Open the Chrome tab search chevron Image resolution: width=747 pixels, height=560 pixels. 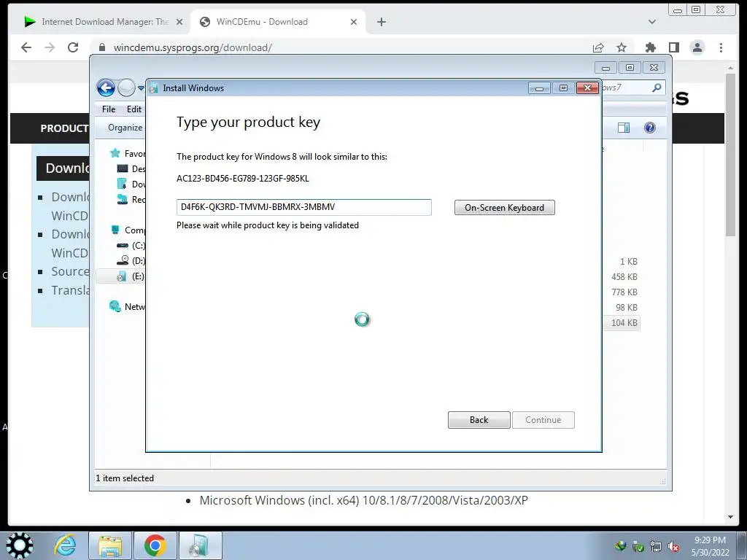(652, 22)
